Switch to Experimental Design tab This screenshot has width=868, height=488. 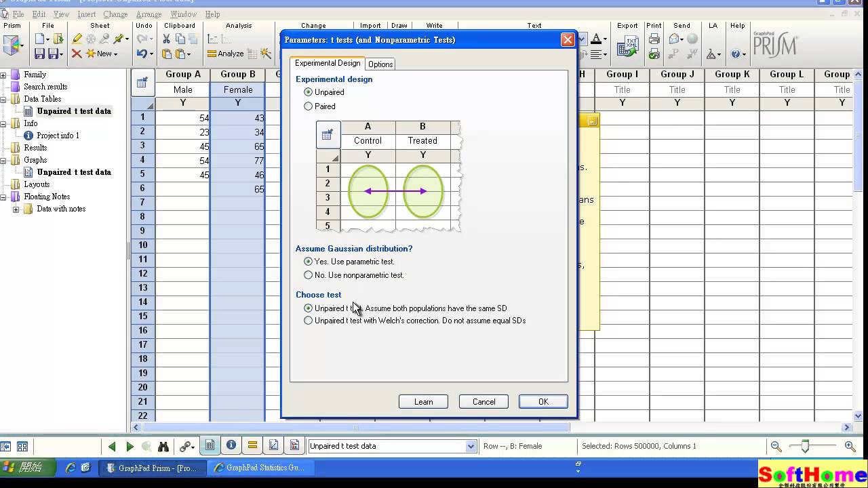pyautogui.click(x=328, y=63)
